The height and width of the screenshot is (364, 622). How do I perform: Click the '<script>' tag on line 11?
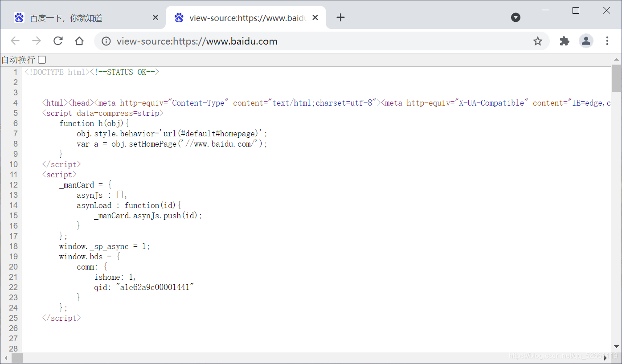pyautogui.click(x=59, y=175)
